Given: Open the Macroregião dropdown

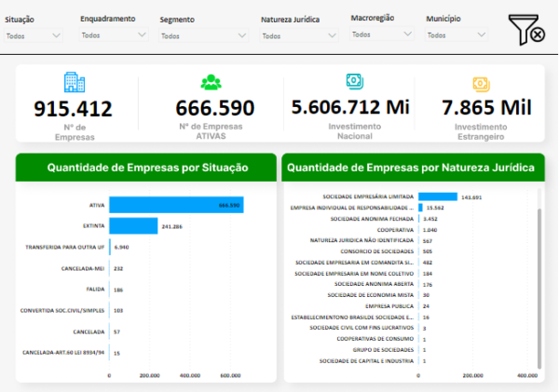Looking at the screenshot, I should (x=382, y=34).
